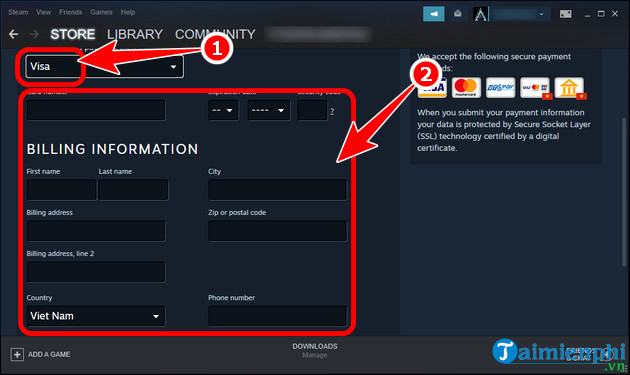Click the plus icon beside Add a Game
630x375 pixels.
pyautogui.click(x=17, y=355)
